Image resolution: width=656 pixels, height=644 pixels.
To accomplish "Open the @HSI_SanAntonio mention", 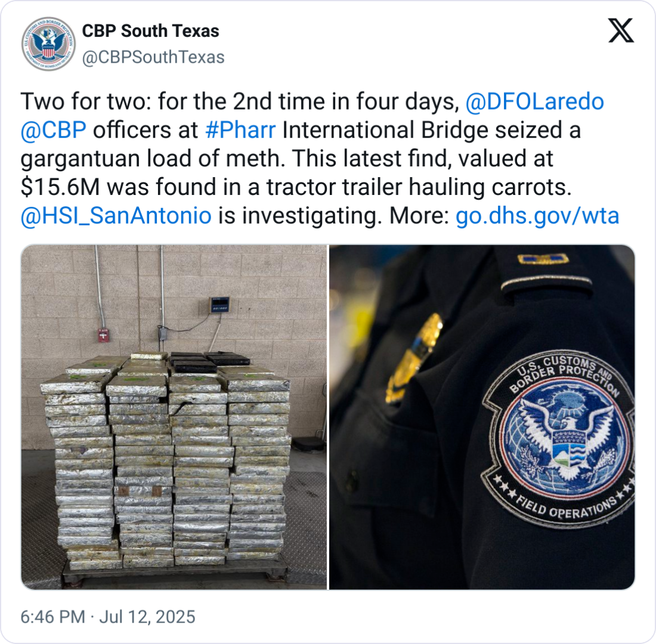I will pos(116,216).
